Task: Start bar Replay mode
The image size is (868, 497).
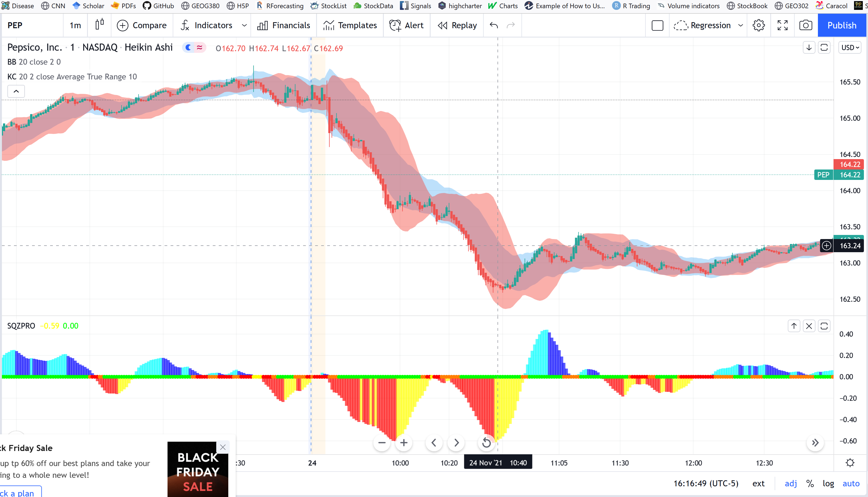Action: [457, 25]
